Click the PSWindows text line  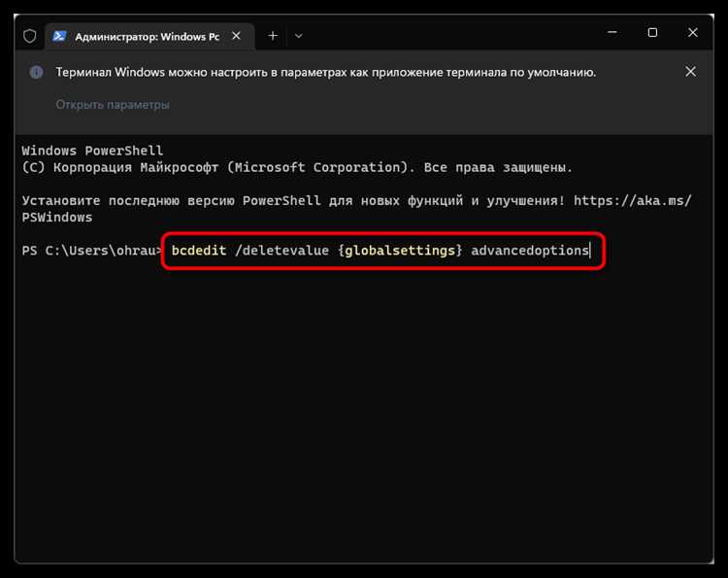pyautogui.click(x=57, y=217)
